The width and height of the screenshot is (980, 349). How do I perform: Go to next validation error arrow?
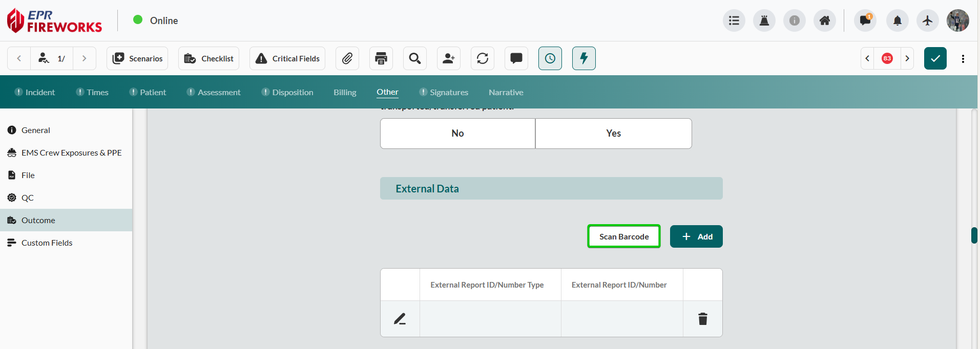click(907, 58)
